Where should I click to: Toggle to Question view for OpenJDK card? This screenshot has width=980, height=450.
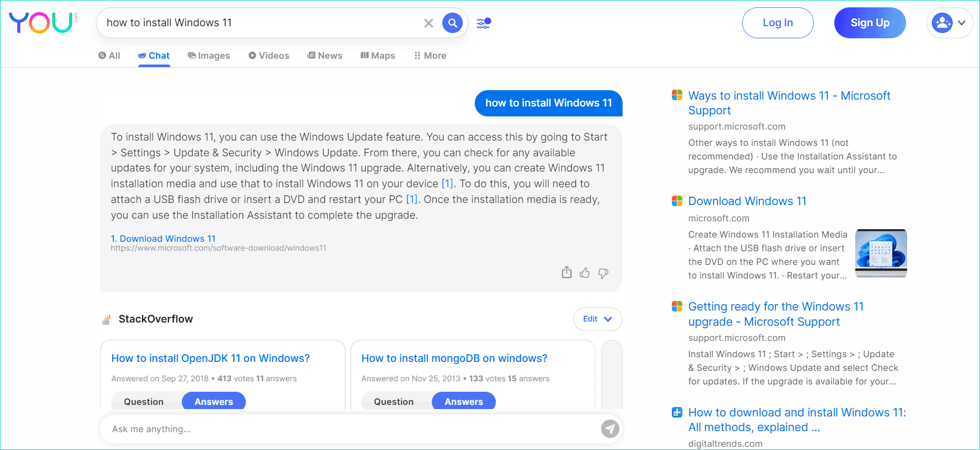point(144,401)
